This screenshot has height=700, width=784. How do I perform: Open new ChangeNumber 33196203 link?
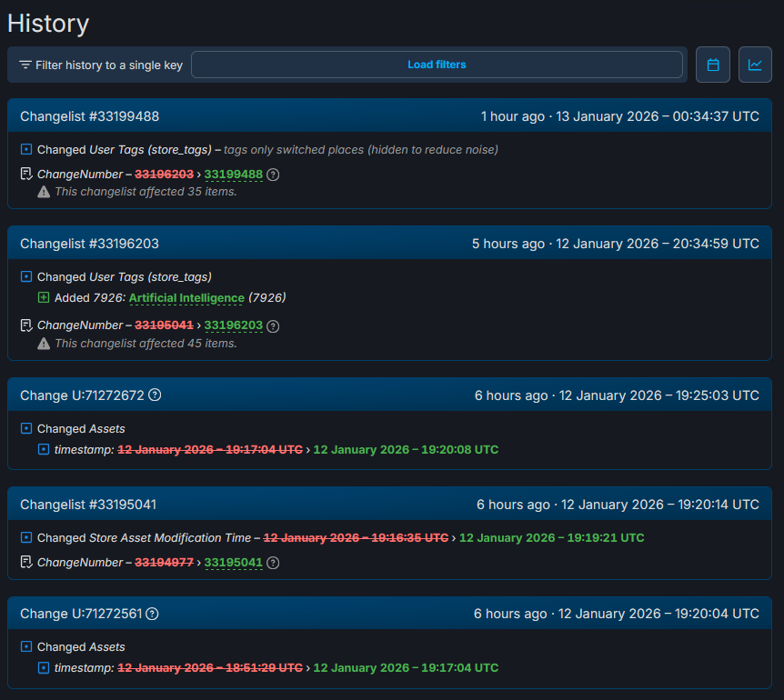pos(233,325)
